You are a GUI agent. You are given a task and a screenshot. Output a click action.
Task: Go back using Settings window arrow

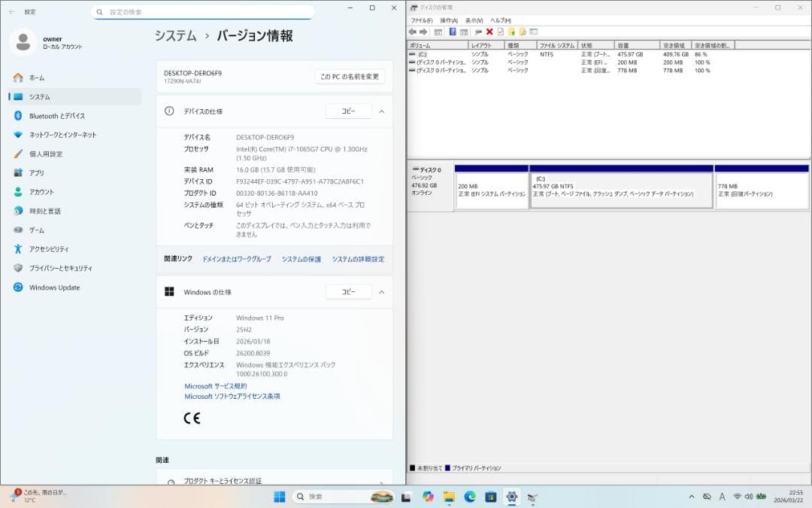(x=12, y=11)
